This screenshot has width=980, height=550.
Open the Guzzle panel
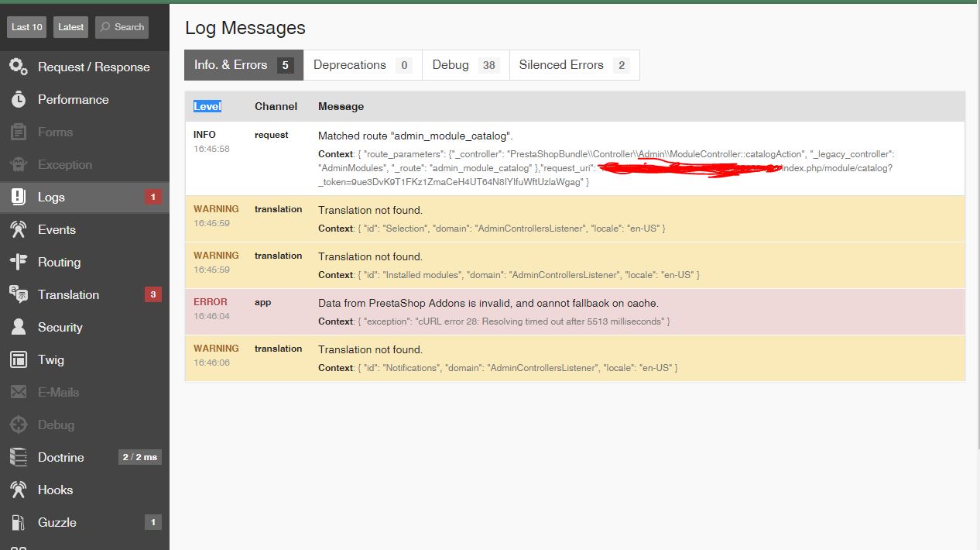click(x=84, y=522)
